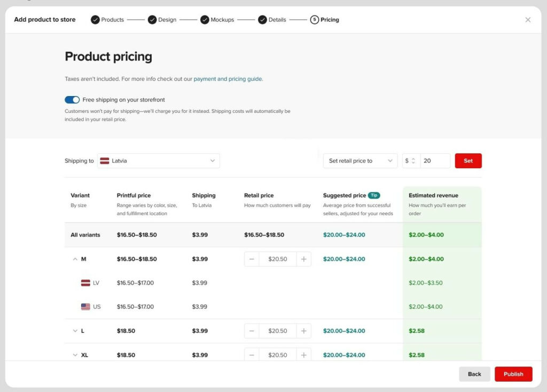Click the Mockups step checkmark icon

[x=205, y=19]
